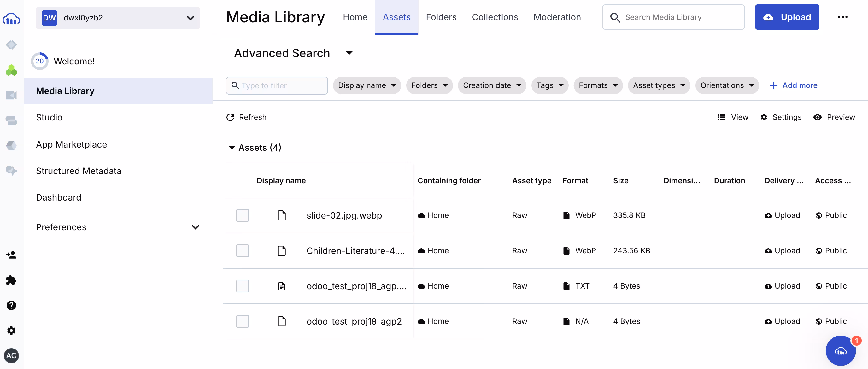Click the file icon of slide-02.jpg.webp
The image size is (868, 369).
pos(281,215)
